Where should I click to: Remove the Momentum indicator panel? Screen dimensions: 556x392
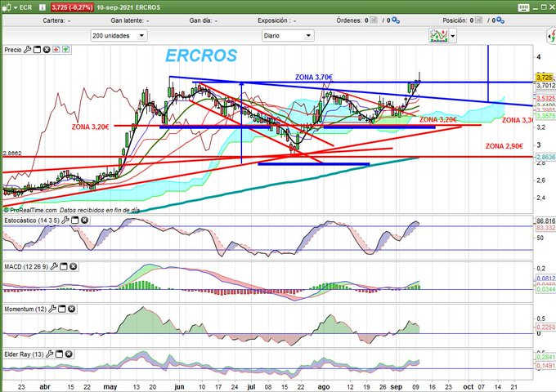click(x=71, y=309)
